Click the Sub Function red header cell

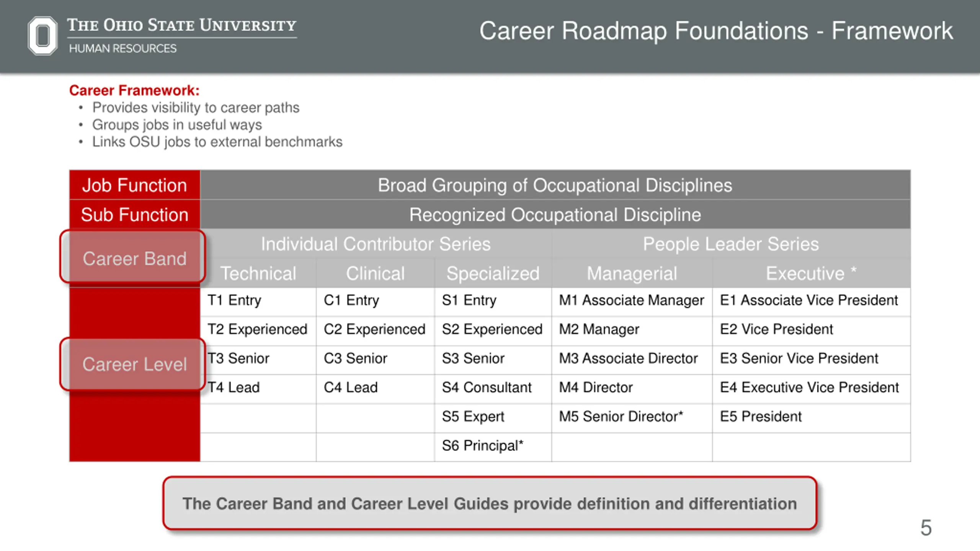click(135, 214)
